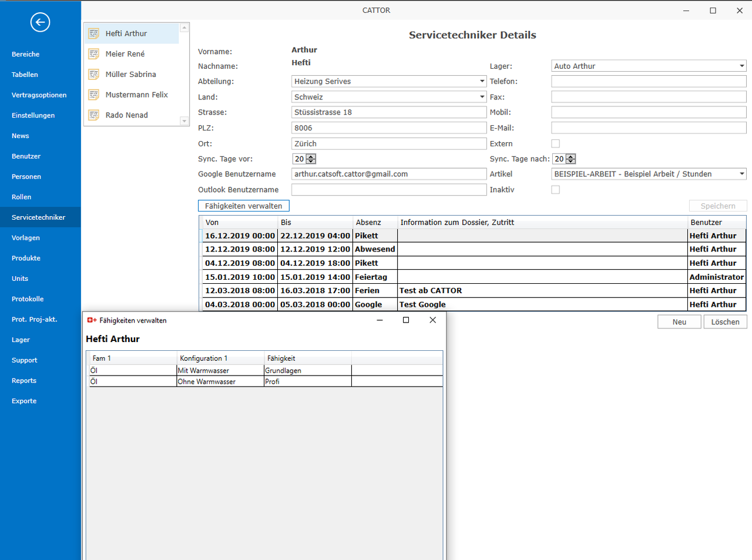Click the icon beside Meier René
Viewport: 752px width, 560px height.
point(94,54)
